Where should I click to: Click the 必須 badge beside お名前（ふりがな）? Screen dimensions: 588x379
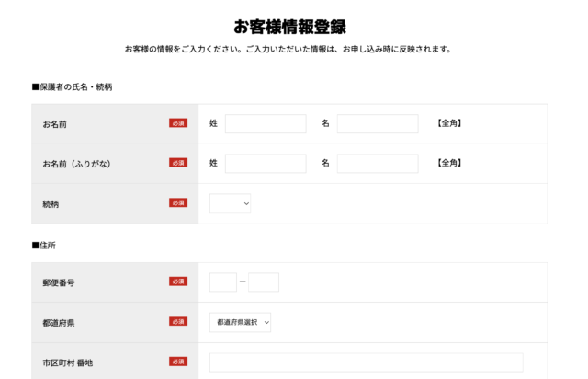(x=178, y=163)
